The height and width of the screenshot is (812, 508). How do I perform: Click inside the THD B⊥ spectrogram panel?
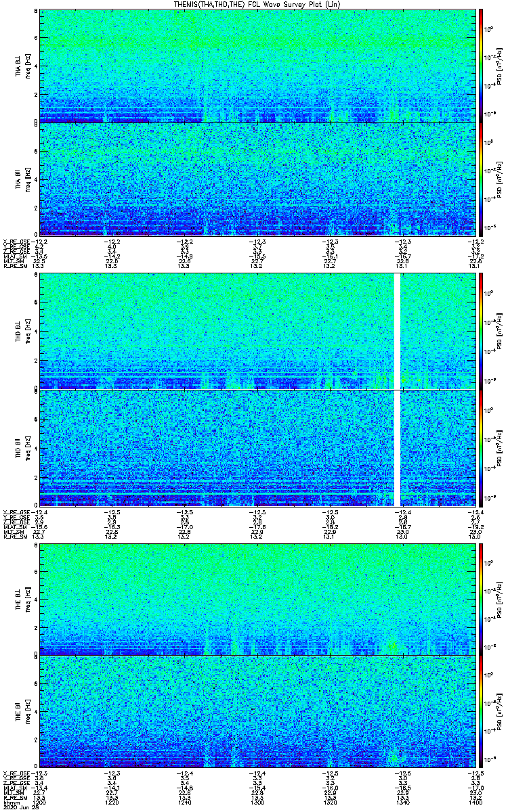(257, 331)
